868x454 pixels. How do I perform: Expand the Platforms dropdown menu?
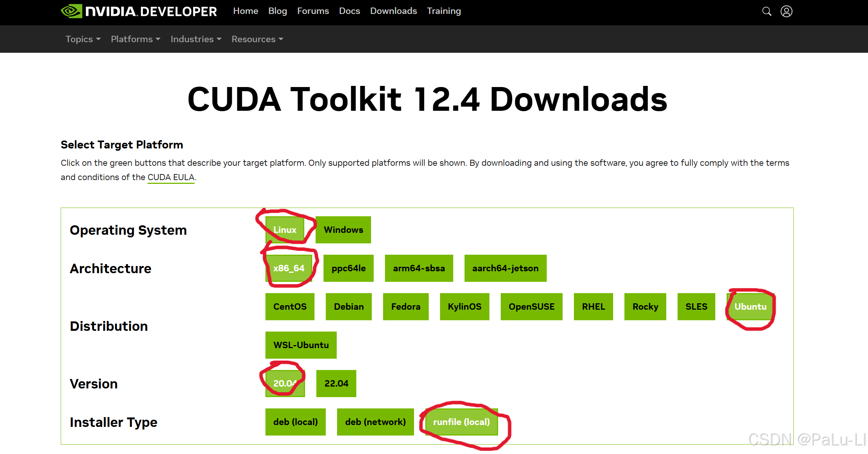135,39
